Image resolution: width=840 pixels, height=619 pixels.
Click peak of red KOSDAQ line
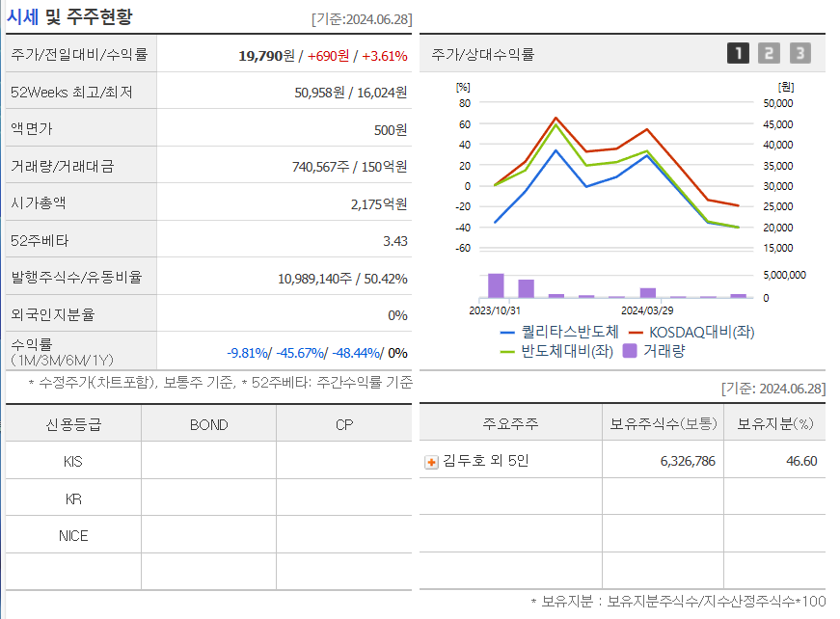pyautogui.click(x=556, y=118)
